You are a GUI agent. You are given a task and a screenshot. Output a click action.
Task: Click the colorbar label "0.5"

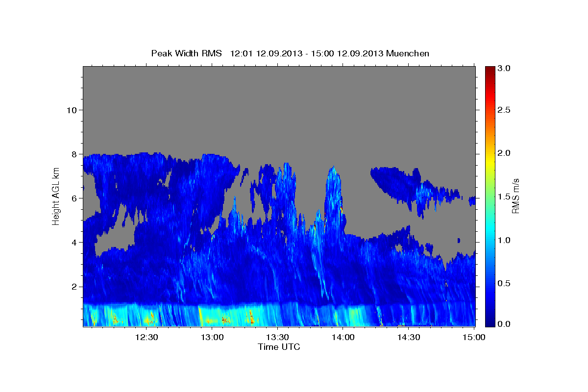point(504,283)
